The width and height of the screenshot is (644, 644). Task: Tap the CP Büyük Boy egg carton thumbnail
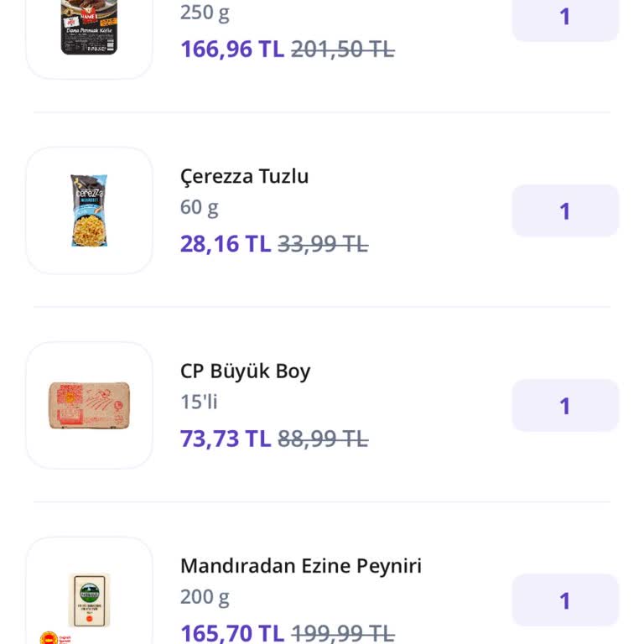pos(89,405)
